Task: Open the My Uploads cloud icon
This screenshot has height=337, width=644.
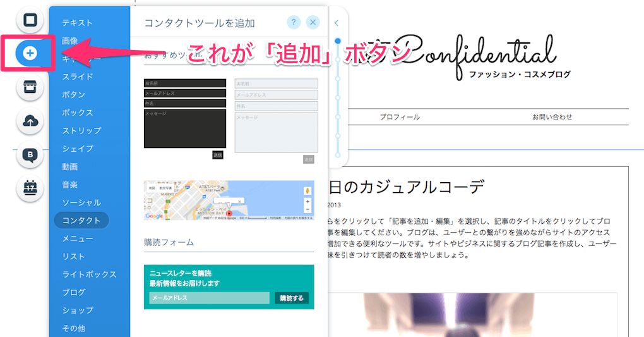Action: click(x=30, y=121)
